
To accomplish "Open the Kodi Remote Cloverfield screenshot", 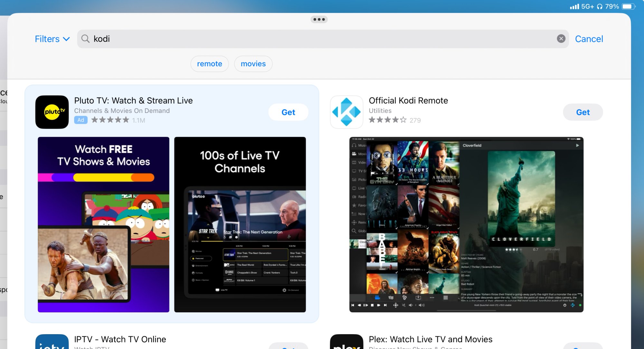I will (466, 224).
